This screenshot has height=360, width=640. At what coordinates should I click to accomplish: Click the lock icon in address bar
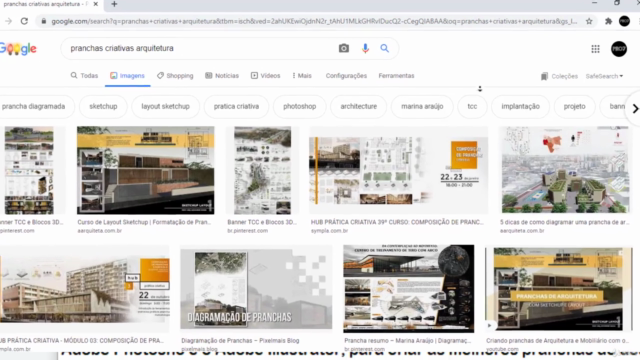[44, 21]
